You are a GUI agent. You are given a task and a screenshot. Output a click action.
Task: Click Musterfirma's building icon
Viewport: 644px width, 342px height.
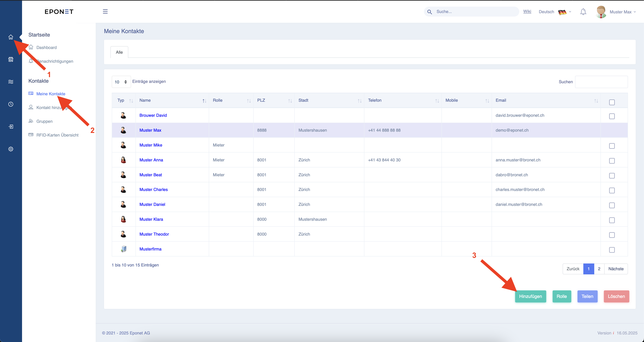click(x=123, y=249)
